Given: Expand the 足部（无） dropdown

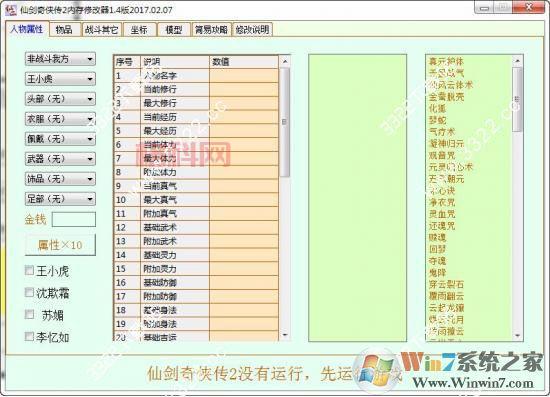Looking at the screenshot, I should pos(60,199).
